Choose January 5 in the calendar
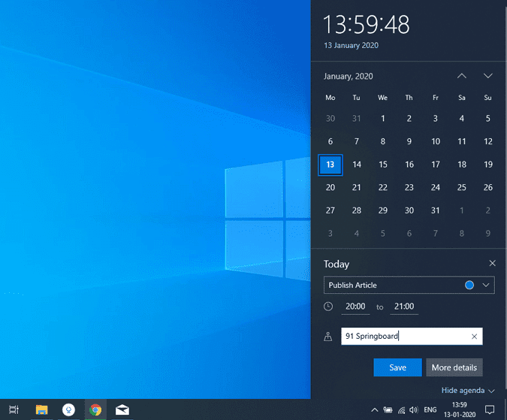Image resolution: width=507 pixels, height=420 pixels. (488, 119)
